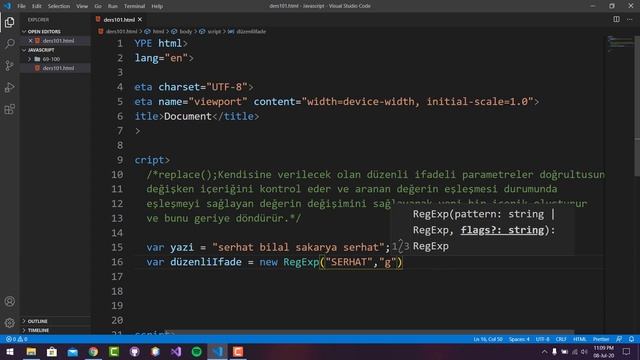The height and width of the screenshot is (360, 640).
Task: Click CRLF end-of-line selector
Action: click(561, 339)
